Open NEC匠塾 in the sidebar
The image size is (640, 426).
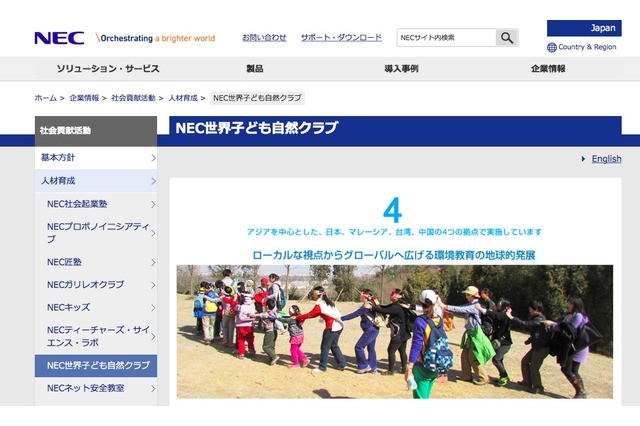pos(96,262)
